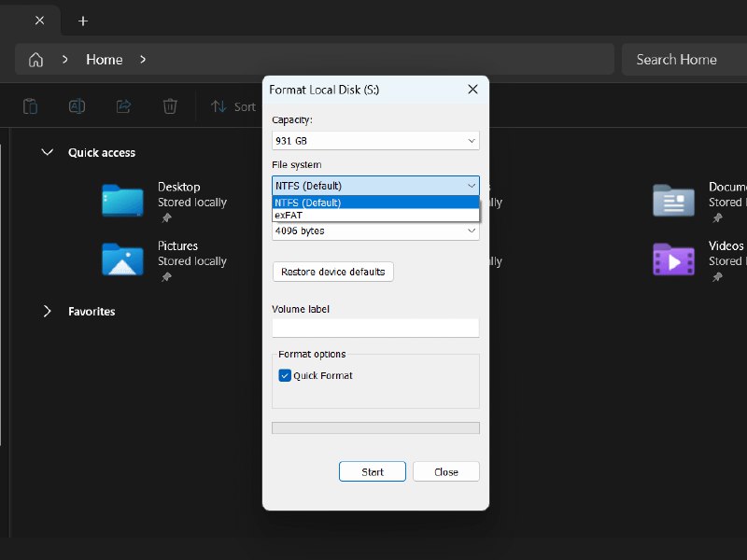Click the Share icon in toolbar
The height and width of the screenshot is (560, 747).
coord(123,106)
